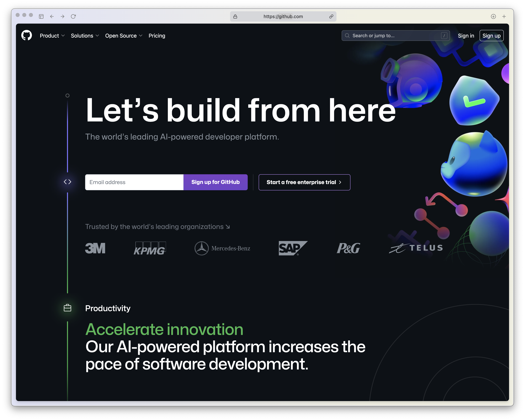Expand the Open Source dropdown menu
This screenshot has width=525, height=420.
tap(124, 36)
